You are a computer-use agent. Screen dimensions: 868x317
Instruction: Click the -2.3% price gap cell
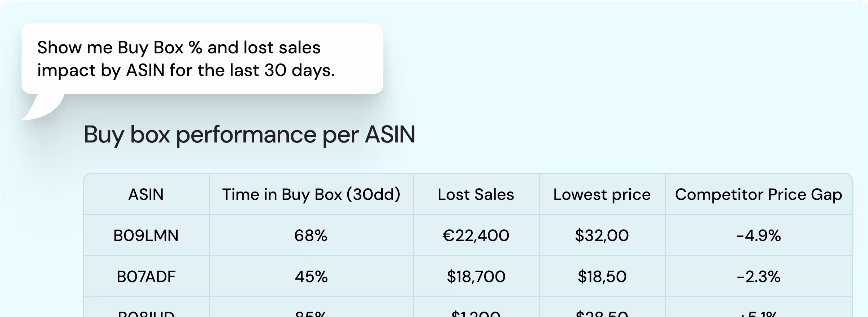click(x=758, y=277)
